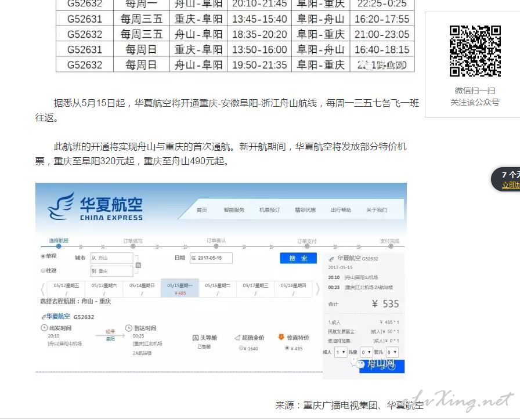Click the next dates arrow
Image resolution: width=520 pixels, height=420 pixels.
pos(317,289)
